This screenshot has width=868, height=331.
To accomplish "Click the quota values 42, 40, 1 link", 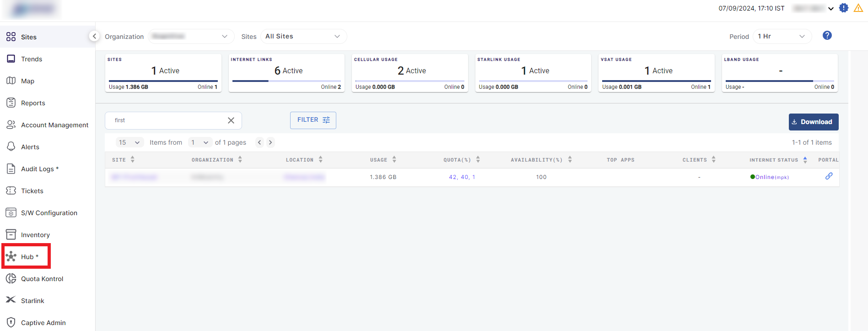I will 462,177.
